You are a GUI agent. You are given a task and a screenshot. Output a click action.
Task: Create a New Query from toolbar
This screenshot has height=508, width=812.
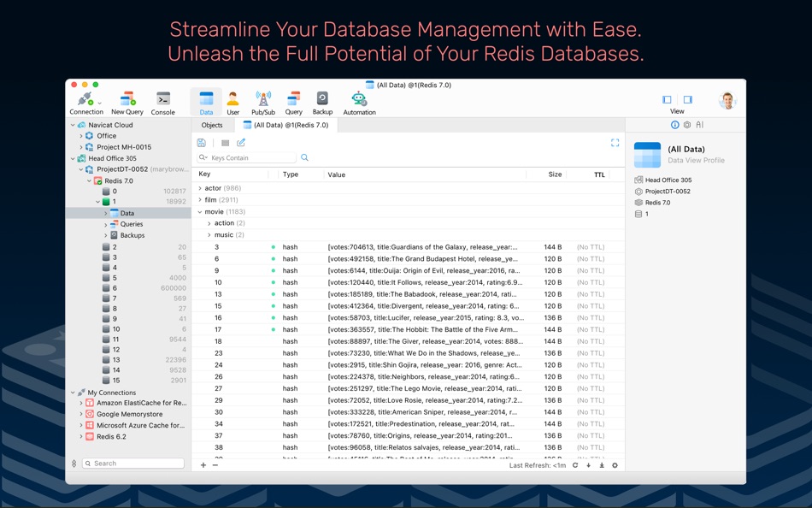[x=127, y=103]
